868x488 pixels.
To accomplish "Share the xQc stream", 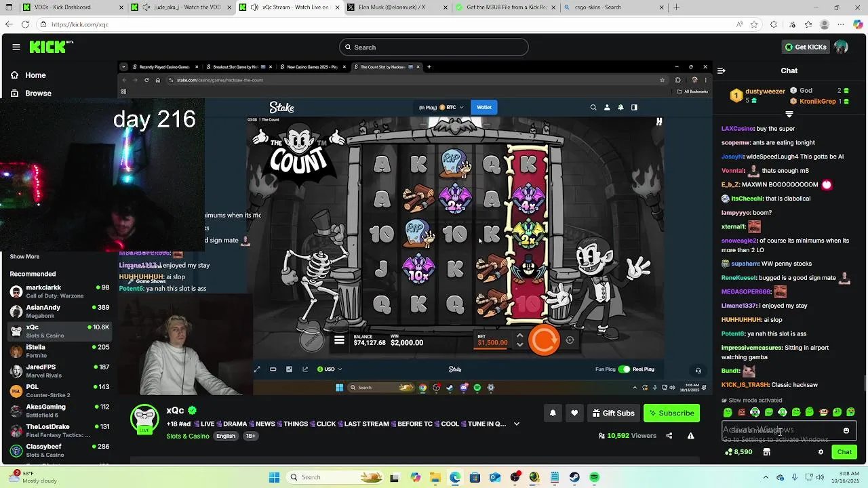I will coord(669,436).
